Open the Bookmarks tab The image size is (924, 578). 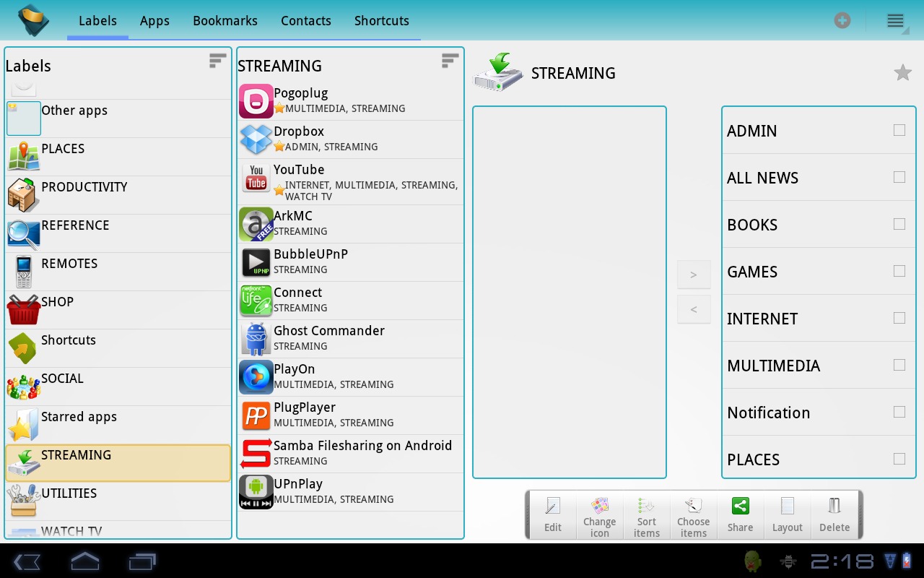click(x=225, y=21)
